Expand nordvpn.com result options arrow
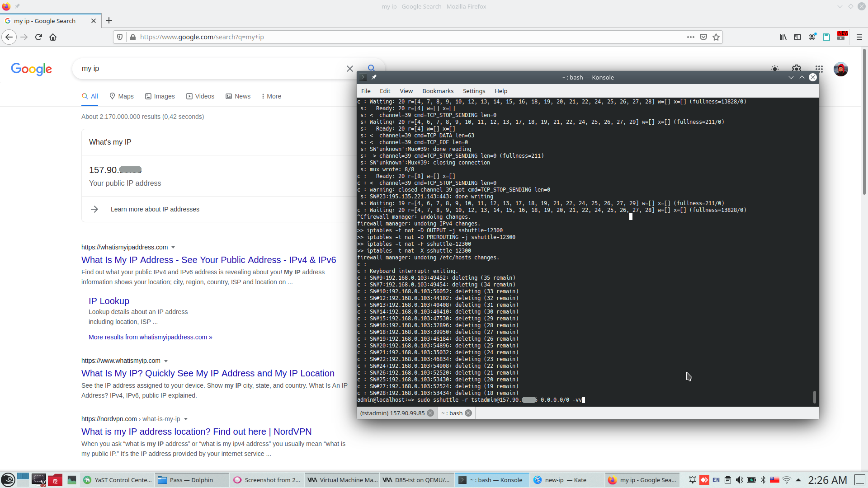 click(186, 419)
